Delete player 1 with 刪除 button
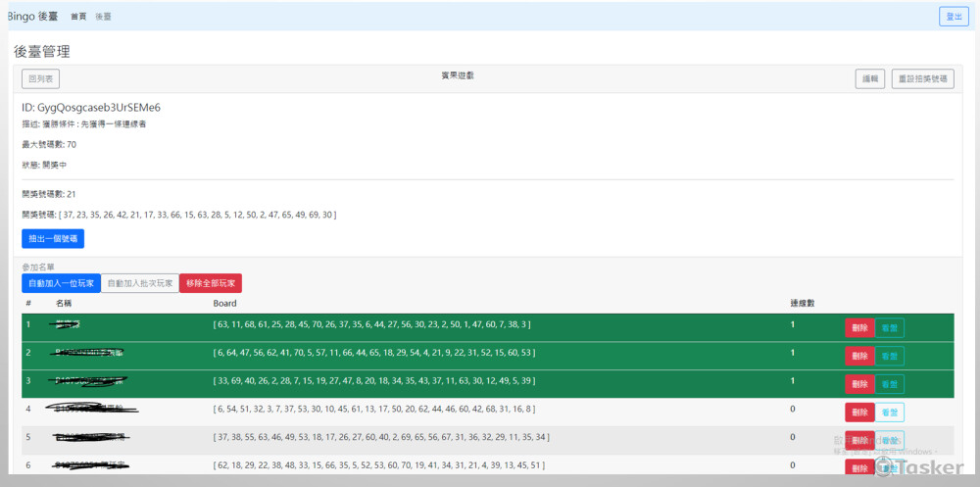Image resolution: width=980 pixels, height=487 pixels. point(859,328)
